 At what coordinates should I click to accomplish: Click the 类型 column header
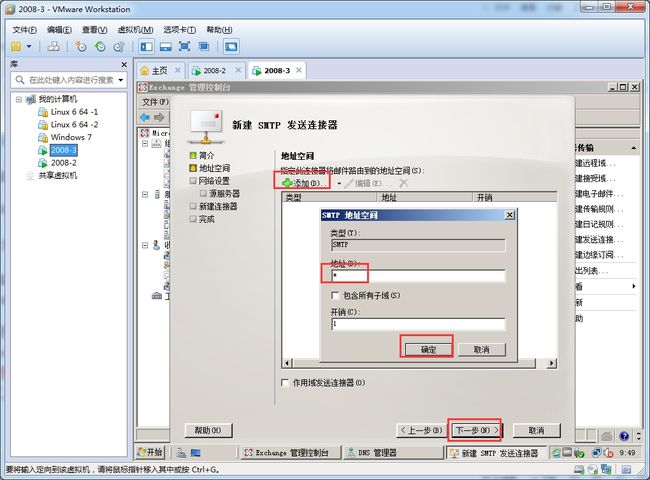tap(329, 197)
